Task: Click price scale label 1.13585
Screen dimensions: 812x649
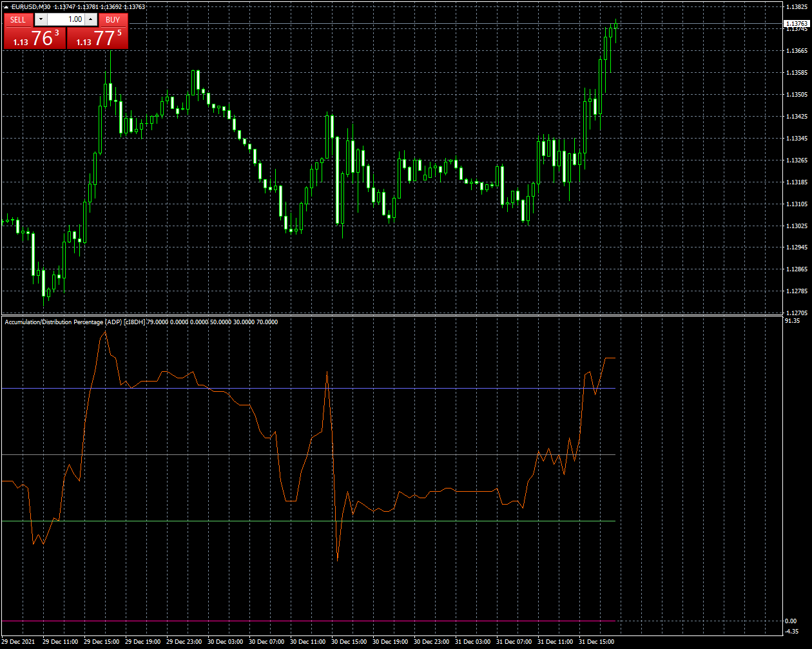Action: coord(797,72)
